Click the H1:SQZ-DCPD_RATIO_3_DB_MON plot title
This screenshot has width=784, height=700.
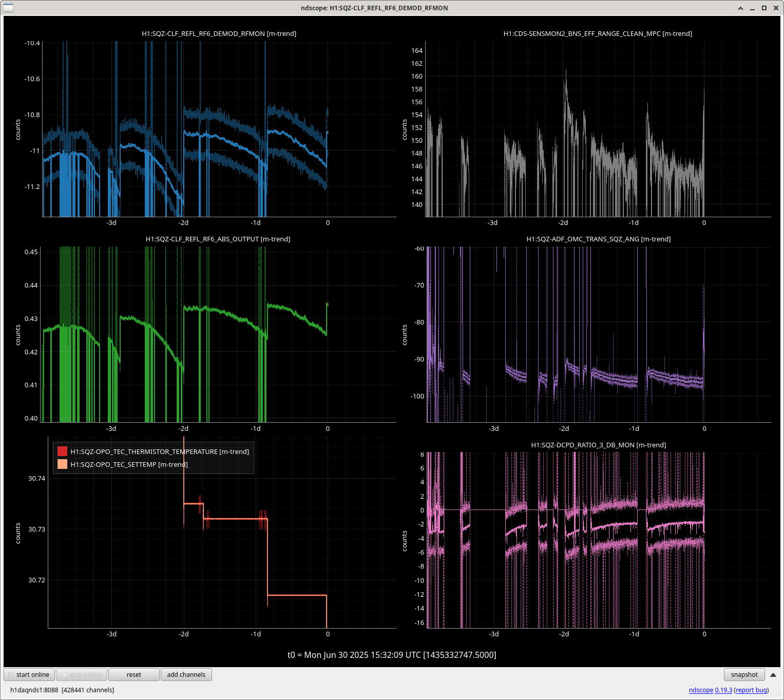[599, 445]
